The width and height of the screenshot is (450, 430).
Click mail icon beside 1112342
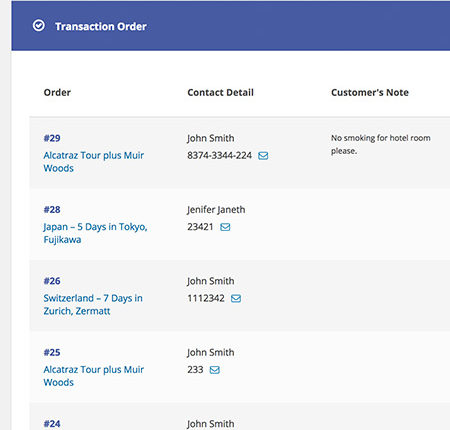point(236,298)
